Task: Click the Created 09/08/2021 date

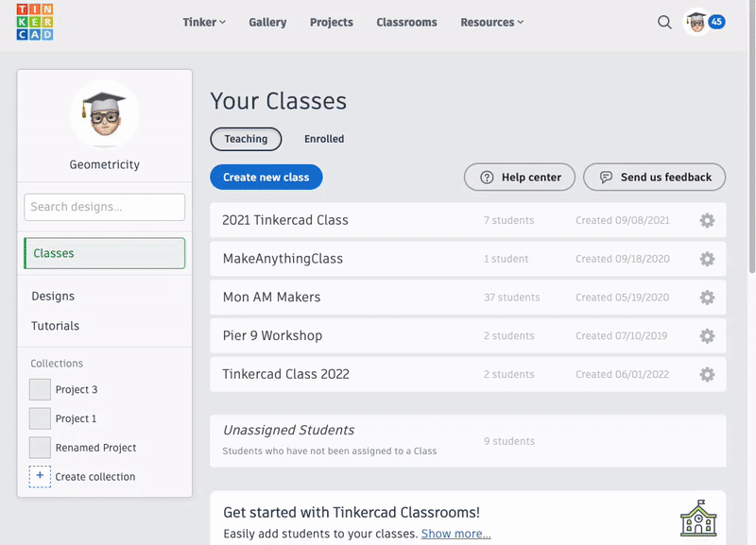Action: pyautogui.click(x=623, y=220)
